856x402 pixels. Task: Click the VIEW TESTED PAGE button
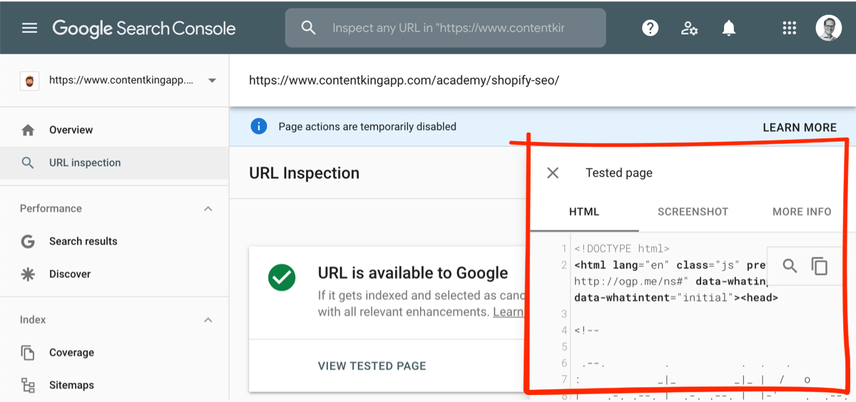pos(372,366)
